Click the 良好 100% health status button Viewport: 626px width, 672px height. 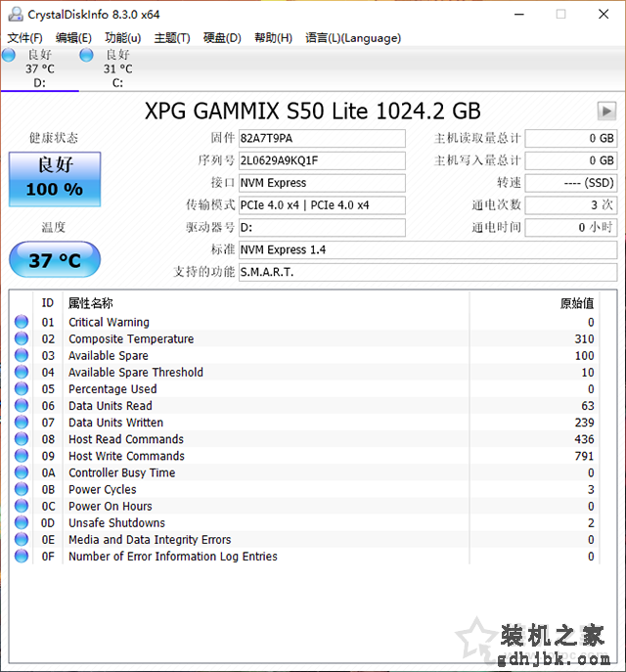[55, 179]
